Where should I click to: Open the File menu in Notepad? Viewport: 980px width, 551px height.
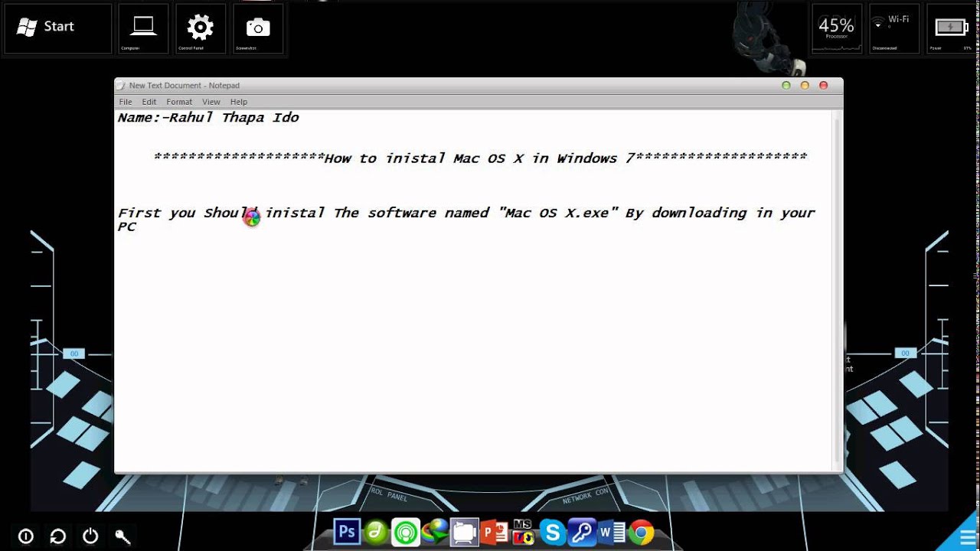[x=126, y=102]
